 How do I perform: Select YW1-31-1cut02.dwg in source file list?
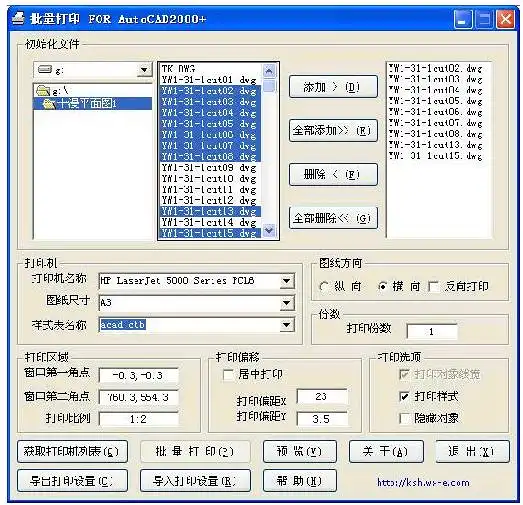[x=210, y=91]
